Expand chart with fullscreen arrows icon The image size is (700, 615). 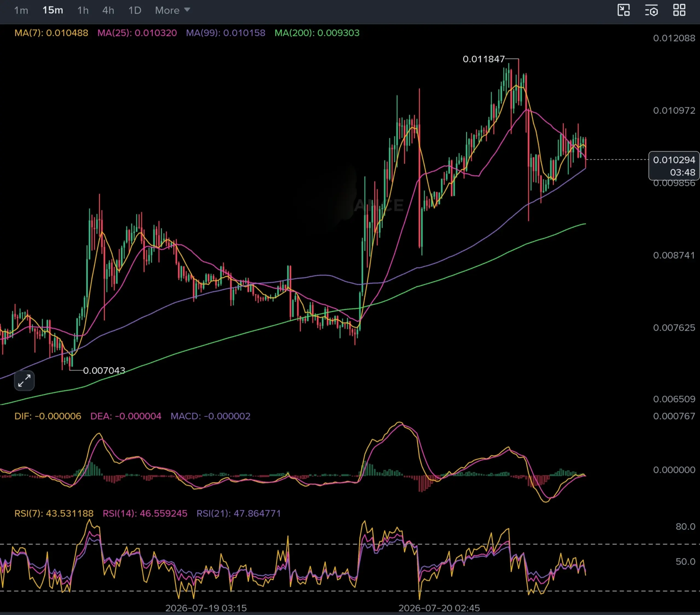pos(24,380)
